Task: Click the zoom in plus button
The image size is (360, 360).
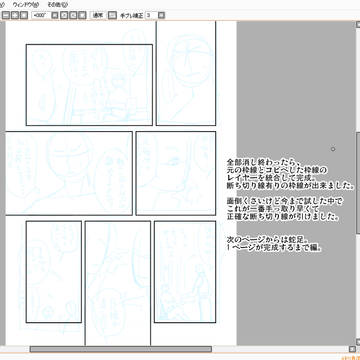Action: pyautogui.click(x=15, y=15)
